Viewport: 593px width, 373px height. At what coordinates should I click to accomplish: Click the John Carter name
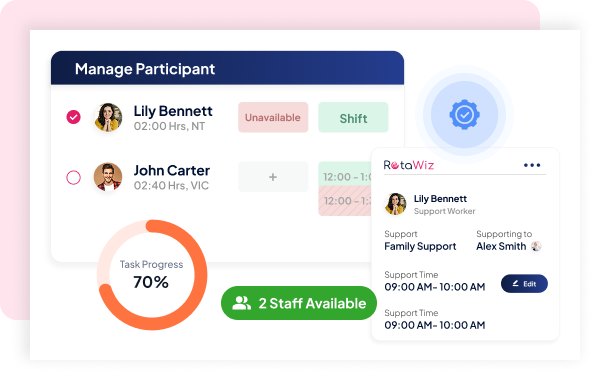click(172, 171)
